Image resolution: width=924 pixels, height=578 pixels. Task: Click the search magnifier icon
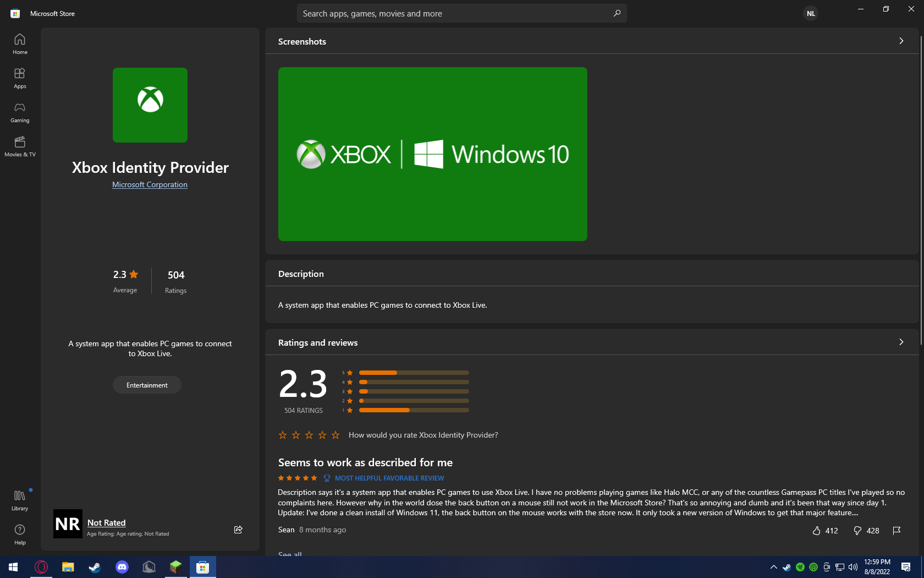[x=617, y=13]
